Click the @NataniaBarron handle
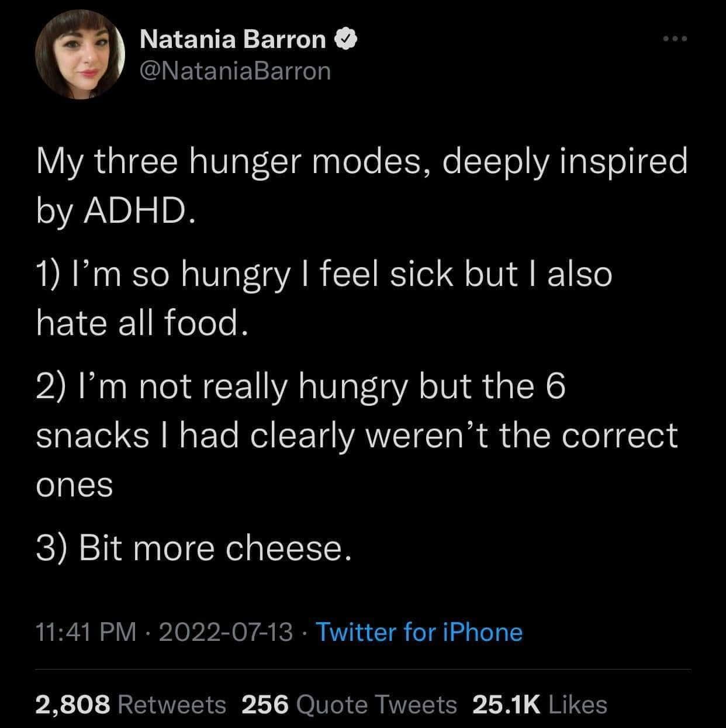 [234, 70]
